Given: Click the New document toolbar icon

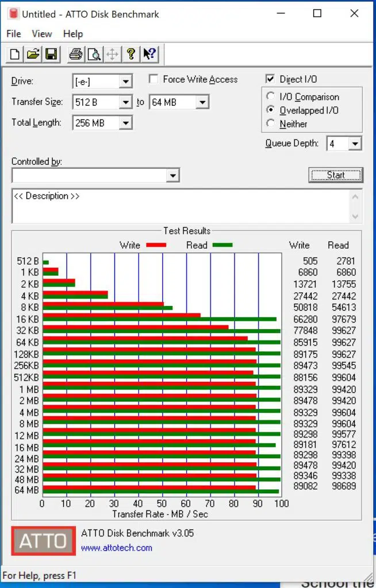Looking at the screenshot, I should 14,55.
